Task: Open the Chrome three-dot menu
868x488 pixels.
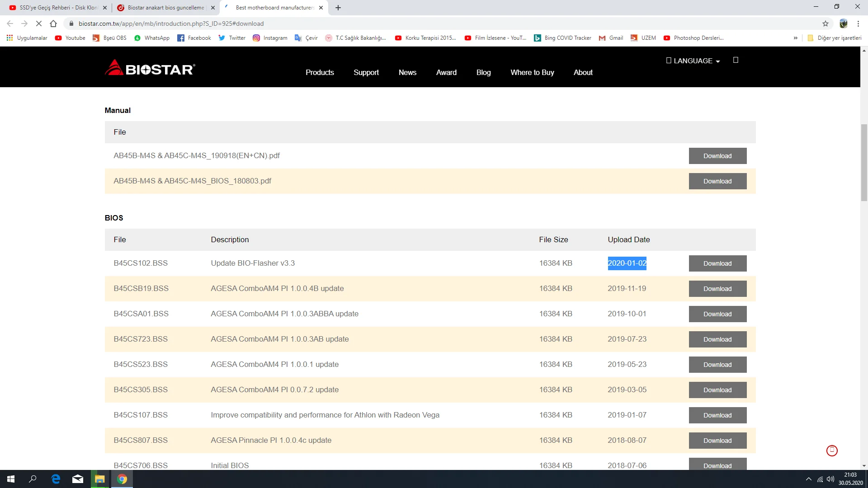Action: pyautogui.click(x=858, y=23)
